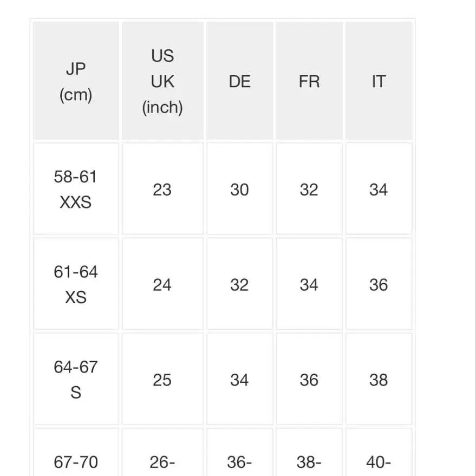The width and height of the screenshot is (476, 476).
Task: Select US UK inch value 24
Action: [x=162, y=284]
